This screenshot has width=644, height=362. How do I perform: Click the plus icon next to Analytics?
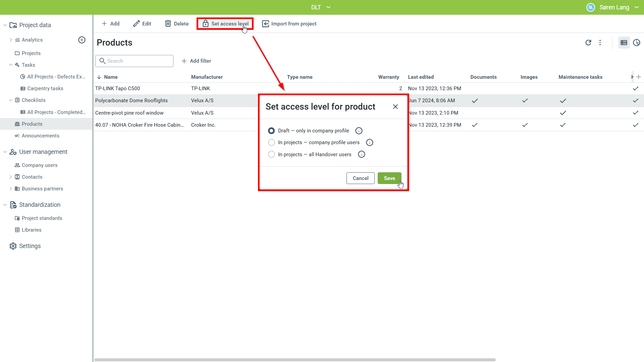(82, 40)
